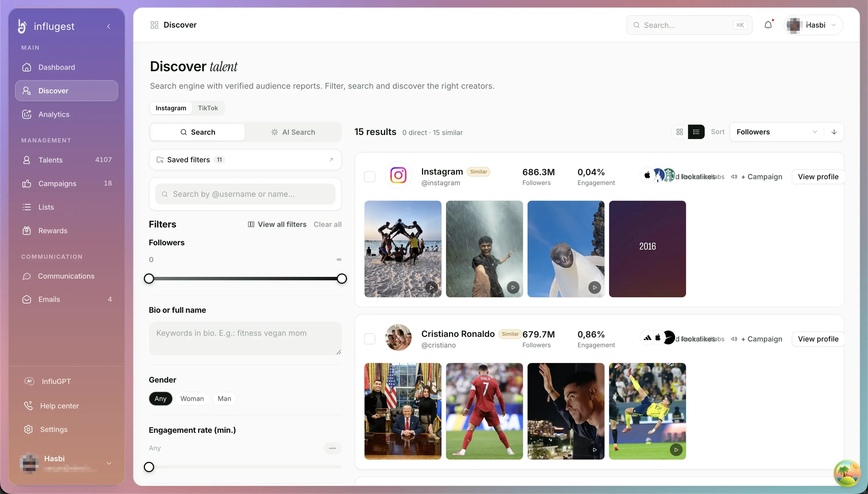Image resolution: width=868 pixels, height=494 pixels.
Task: Click Adidas brand icon in Cristiano row
Action: tap(647, 337)
